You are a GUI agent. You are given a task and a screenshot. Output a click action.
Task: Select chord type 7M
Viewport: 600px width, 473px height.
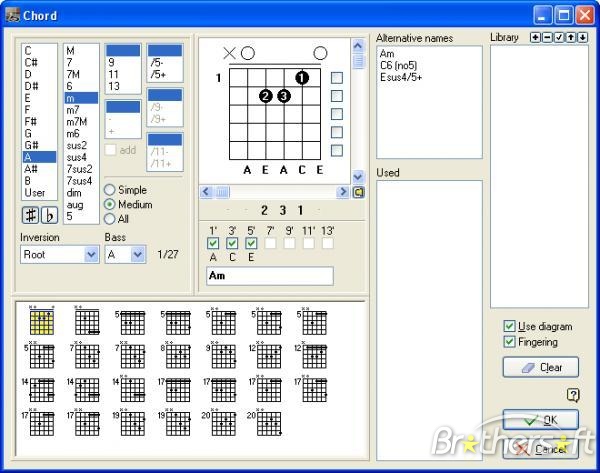81,74
